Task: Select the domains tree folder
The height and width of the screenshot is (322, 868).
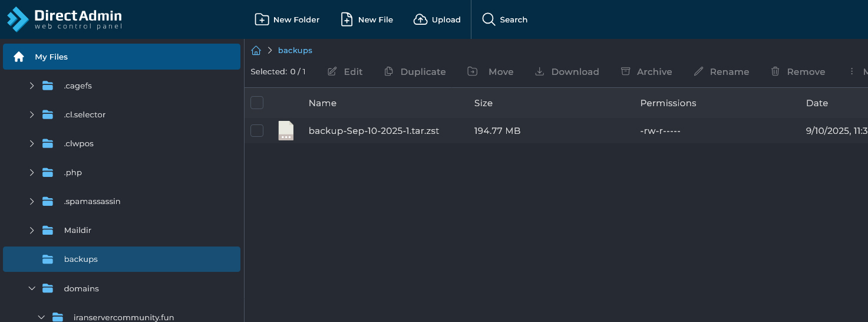Action: 81,288
